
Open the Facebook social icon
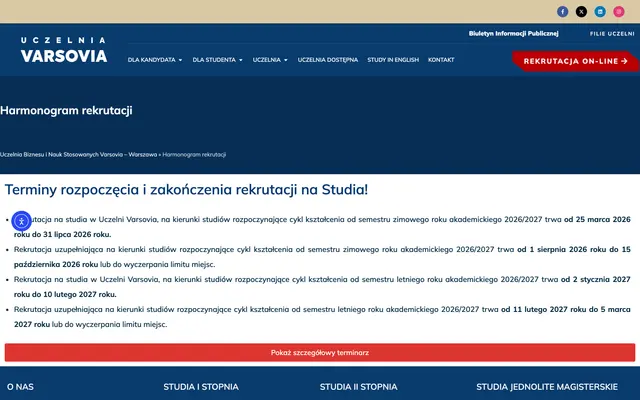(562, 11)
